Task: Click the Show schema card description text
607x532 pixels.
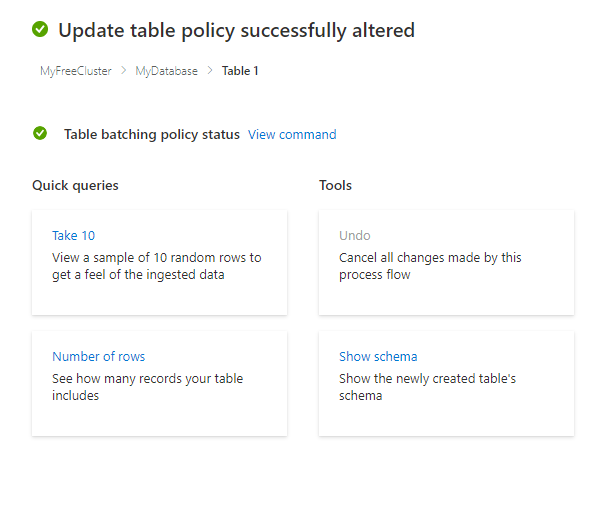Action: click(427, 387)
